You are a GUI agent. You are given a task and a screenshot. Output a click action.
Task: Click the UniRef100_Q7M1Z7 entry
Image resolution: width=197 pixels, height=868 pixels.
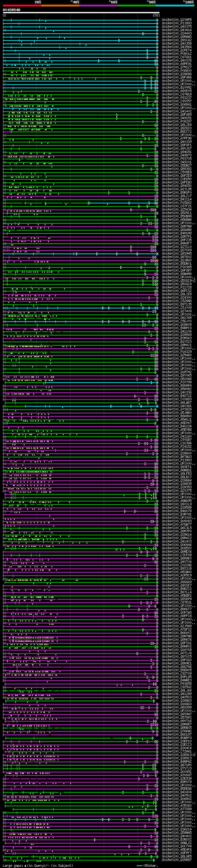177,67
